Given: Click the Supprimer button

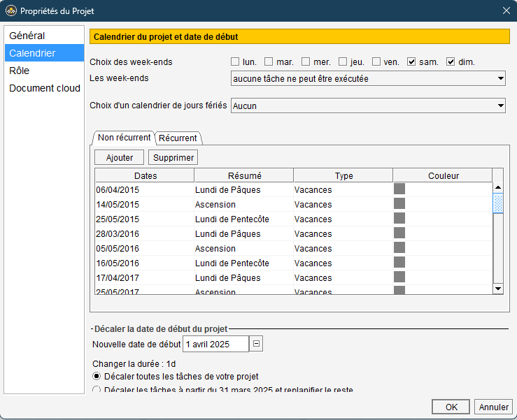Looking at the screenshot, I should coord(173,157).
